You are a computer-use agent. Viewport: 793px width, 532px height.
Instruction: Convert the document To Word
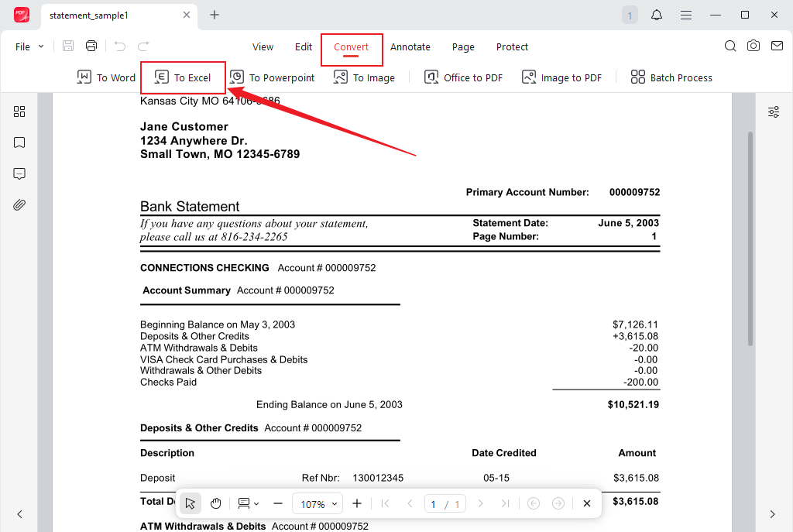pos(105,77)
